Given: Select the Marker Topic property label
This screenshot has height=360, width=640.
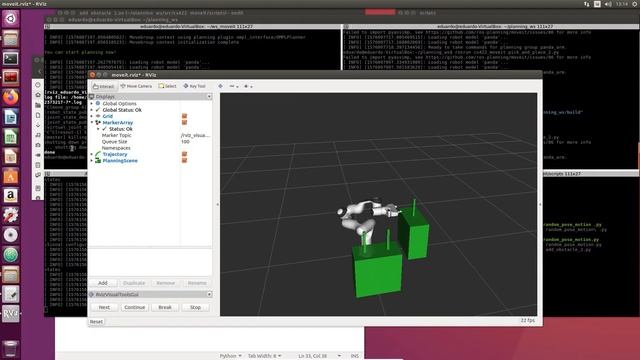Looking at the screenshot, I should pos(116,135).
